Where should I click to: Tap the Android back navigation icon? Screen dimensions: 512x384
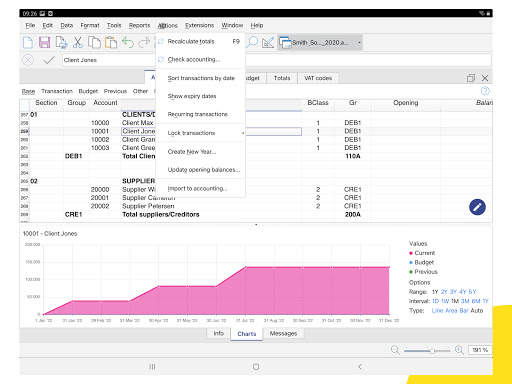[x=360, y=367]
